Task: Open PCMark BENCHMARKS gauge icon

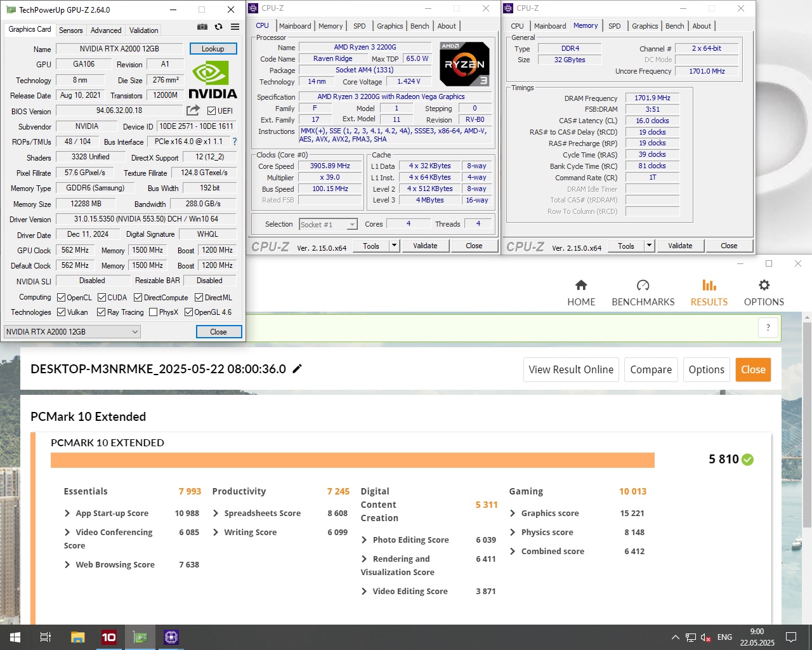Action: tap(643, 285)
